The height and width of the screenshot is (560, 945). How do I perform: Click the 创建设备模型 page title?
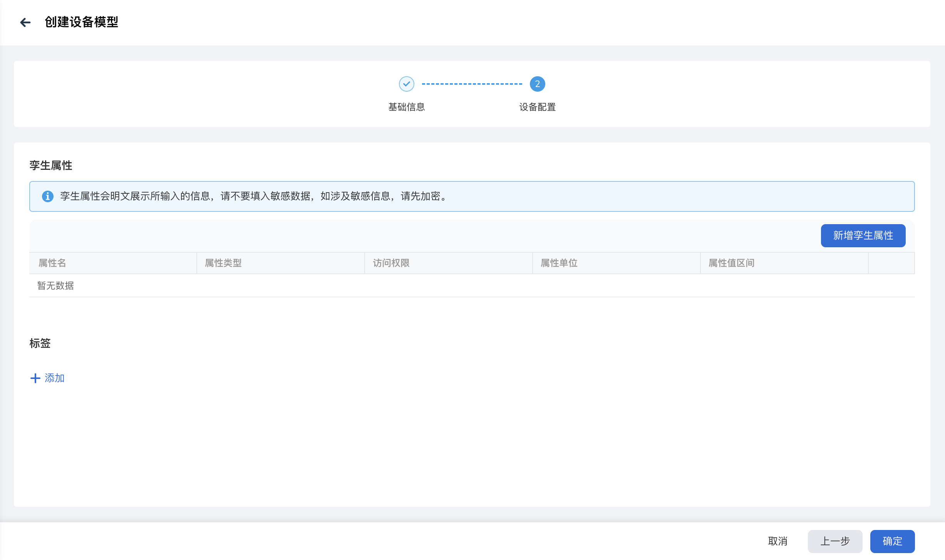pyautogui.click(x=81, y=22)
